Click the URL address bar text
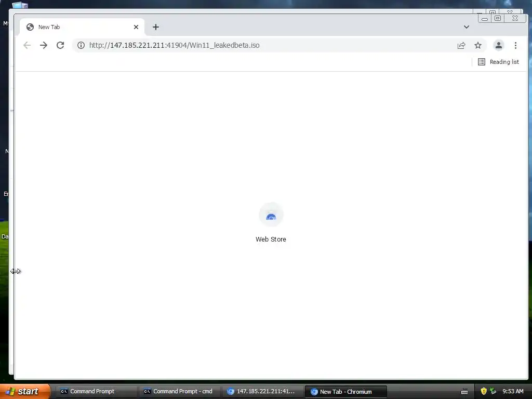 coord(175,46)
